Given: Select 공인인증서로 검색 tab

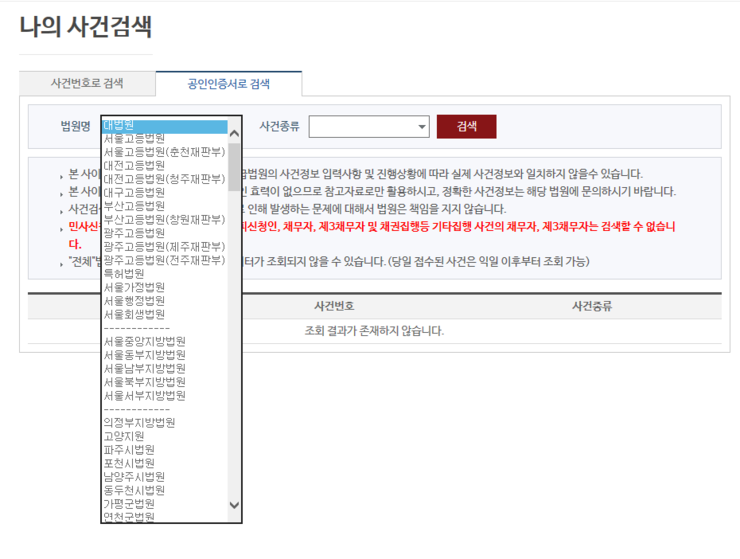Looking at the screenshot, I should 229,84.
